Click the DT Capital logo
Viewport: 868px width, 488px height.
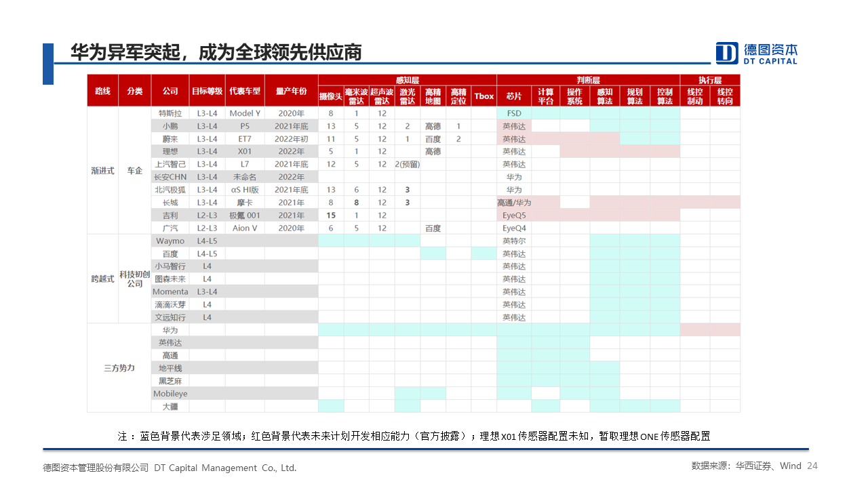coord(757,53)
